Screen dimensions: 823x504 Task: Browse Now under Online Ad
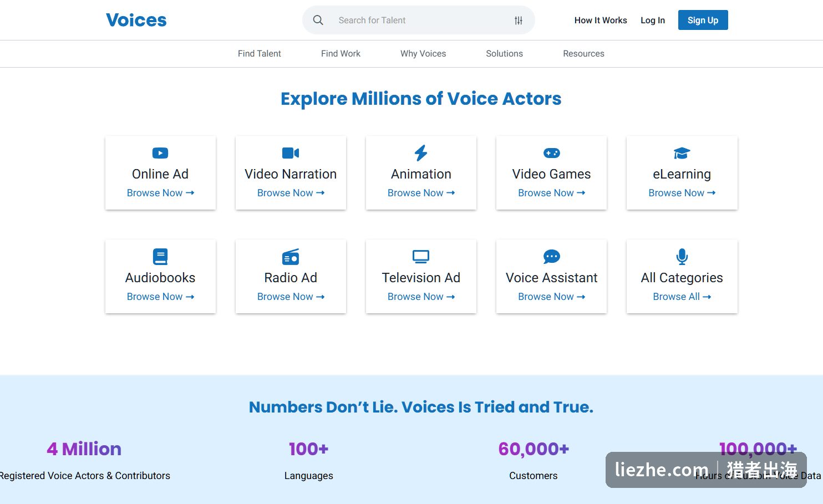pos(160,193)
